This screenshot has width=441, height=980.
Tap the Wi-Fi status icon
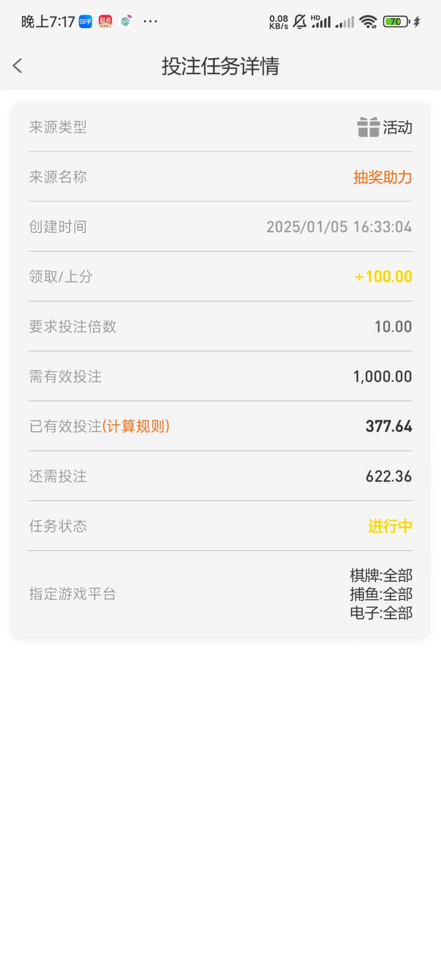368,22
